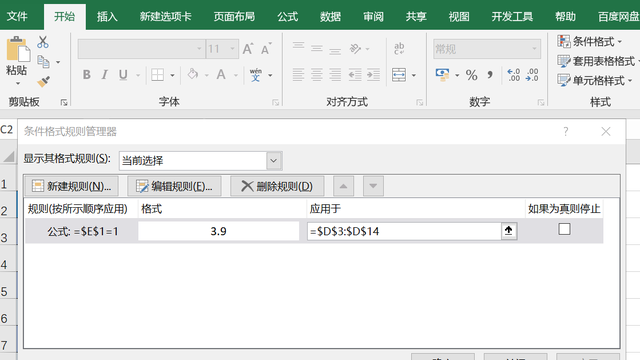The height and width of the screenshot is (360, 640).
Task: Switch to the 插入 tab
Action: click(x=107, y=16)
